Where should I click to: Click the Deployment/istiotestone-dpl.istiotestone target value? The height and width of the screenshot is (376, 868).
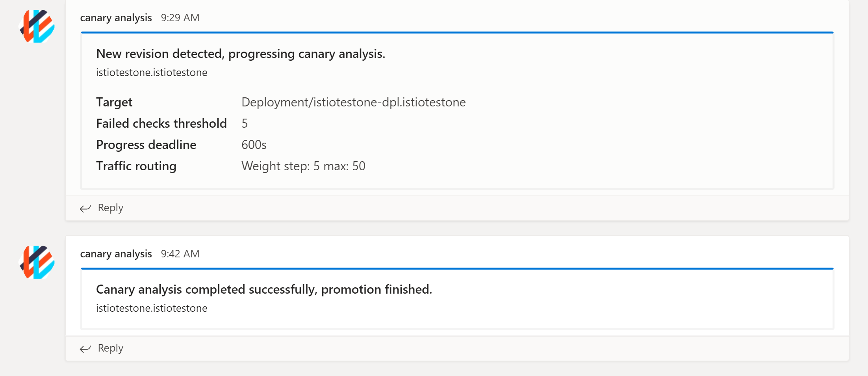point(353,102)
